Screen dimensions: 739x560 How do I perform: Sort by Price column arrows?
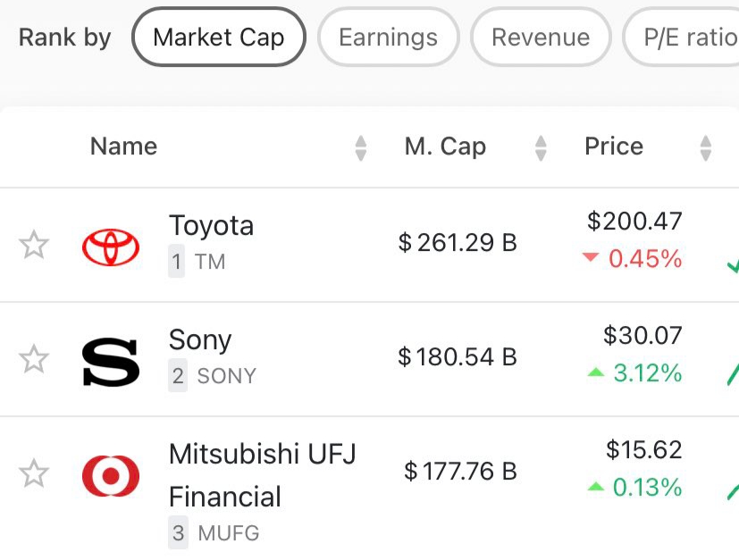(x=706, y=147)
